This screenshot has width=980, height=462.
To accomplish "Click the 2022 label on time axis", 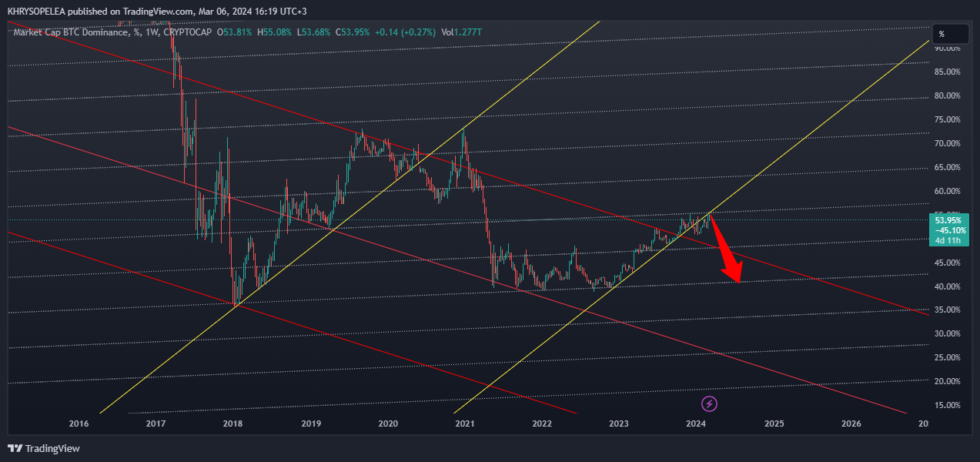I will point(542,423).
